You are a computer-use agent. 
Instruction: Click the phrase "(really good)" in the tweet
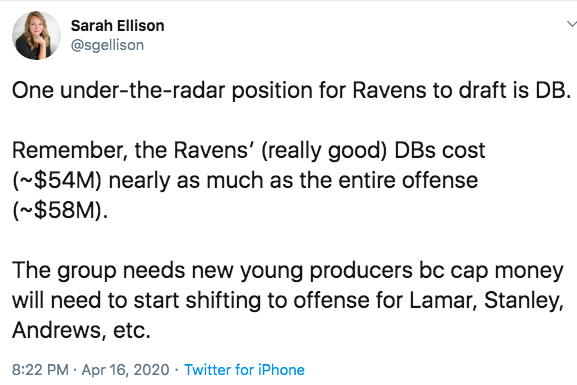click(x=324, y=151)
